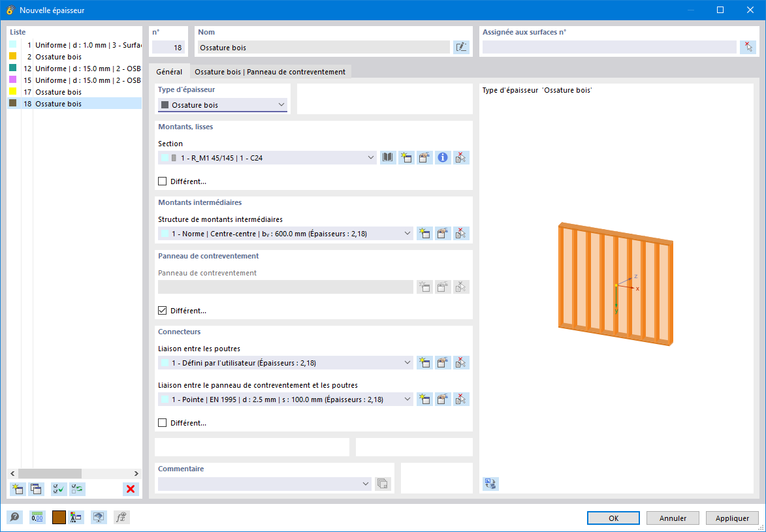This screenshot has width=766, height=532.
Task: Expand the '1 - Pointe | EN 1995' dropdown
Action: point(286,399)
